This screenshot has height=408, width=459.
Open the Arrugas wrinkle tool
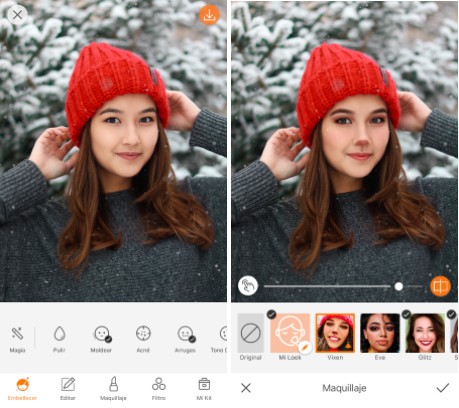click(185, 339)
